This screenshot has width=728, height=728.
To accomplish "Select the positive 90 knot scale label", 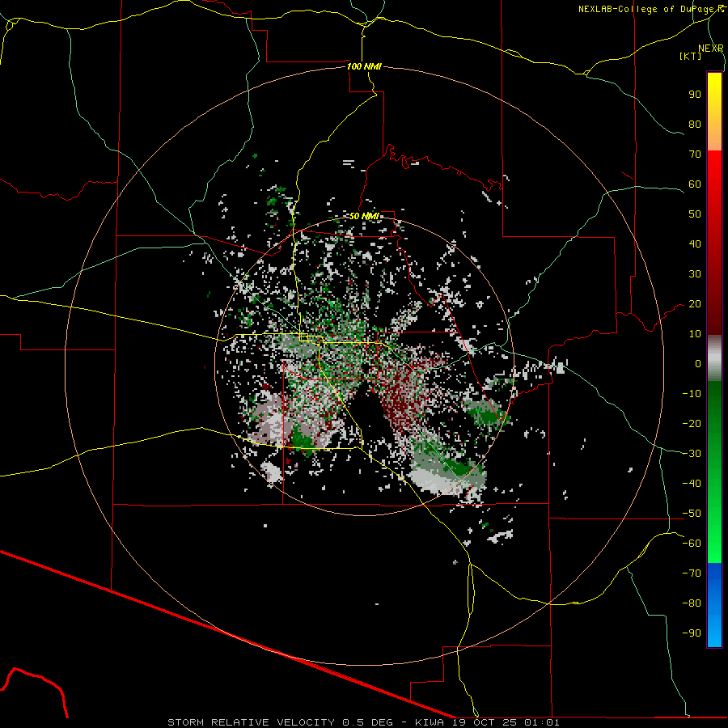I will pos(695,95).
